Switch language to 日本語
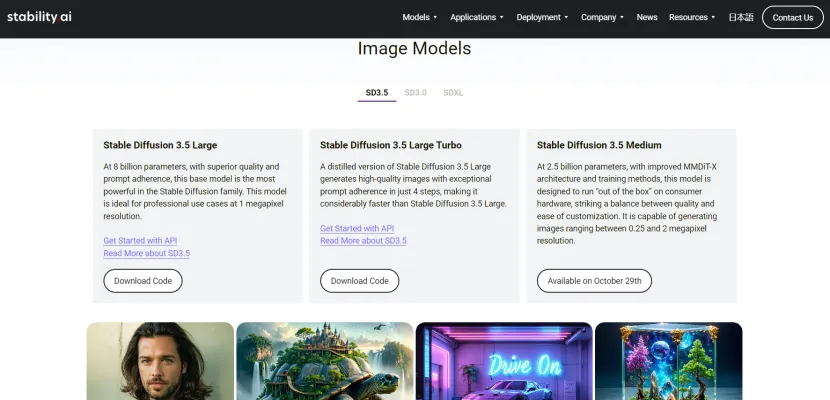Screen dimensions: 830x400 (741, 17)
